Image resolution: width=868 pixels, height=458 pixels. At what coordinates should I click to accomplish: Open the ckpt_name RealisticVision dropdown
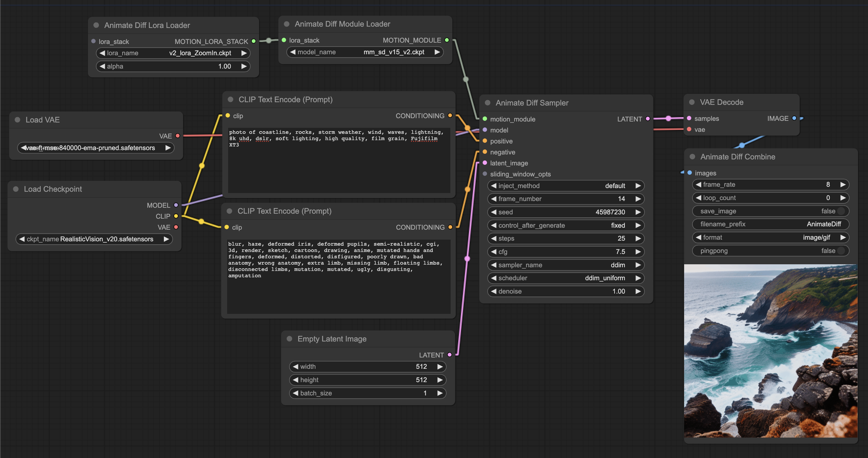point(94,239)
